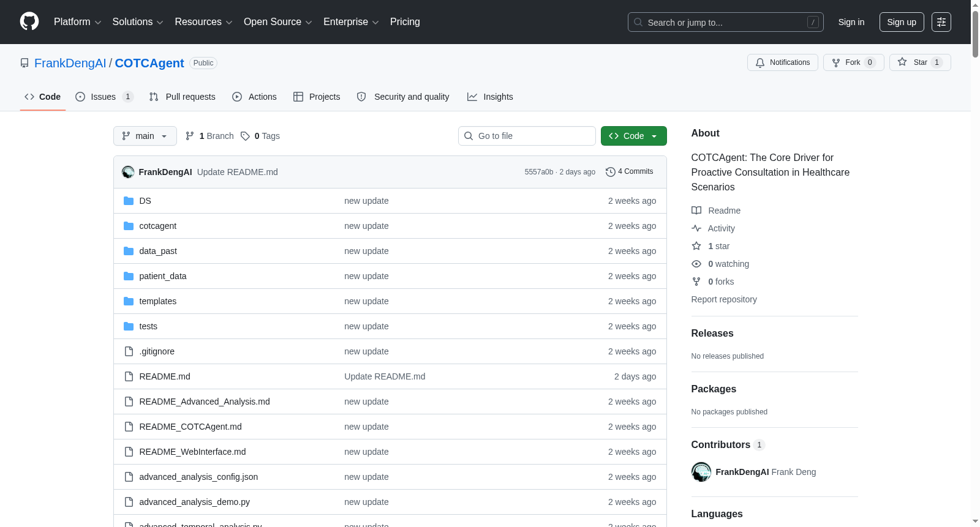The height and width of the screenshot is (527, 980).
Task: Click the .gitignore file icon
Action: click(x=129, y=351)
